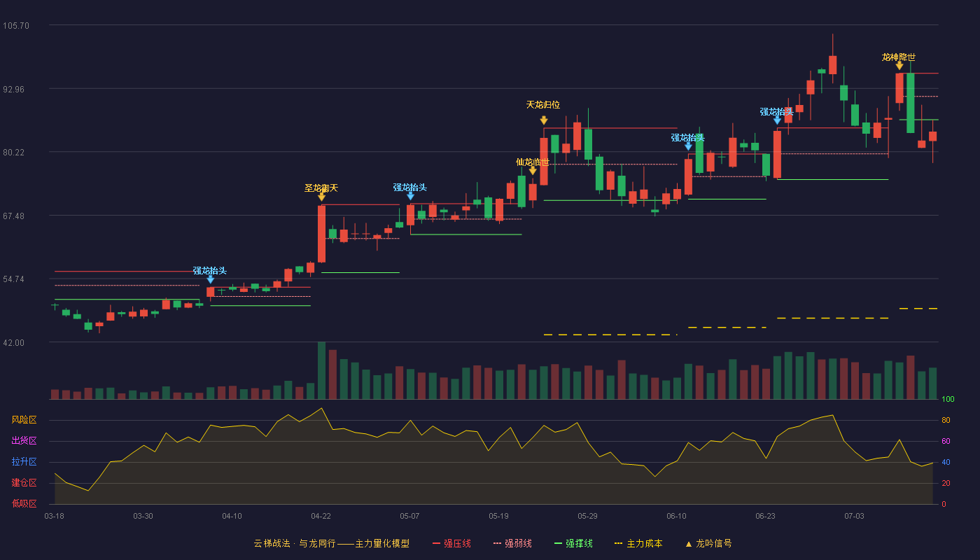Click the pink dashed 强弱线 legend swatch
This screenshot has width=980, height=560.
(x=497, y=543)
